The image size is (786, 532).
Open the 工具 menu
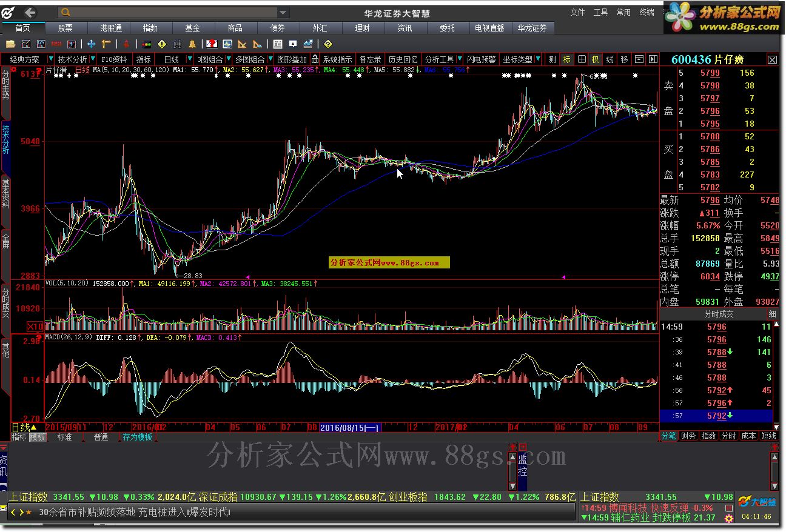[600, 12]
